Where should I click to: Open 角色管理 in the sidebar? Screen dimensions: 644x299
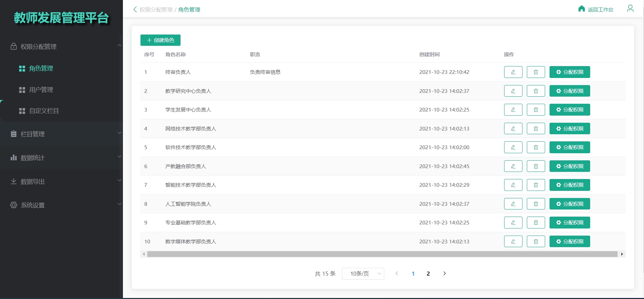pyautogui.click(x=41, y=68)
